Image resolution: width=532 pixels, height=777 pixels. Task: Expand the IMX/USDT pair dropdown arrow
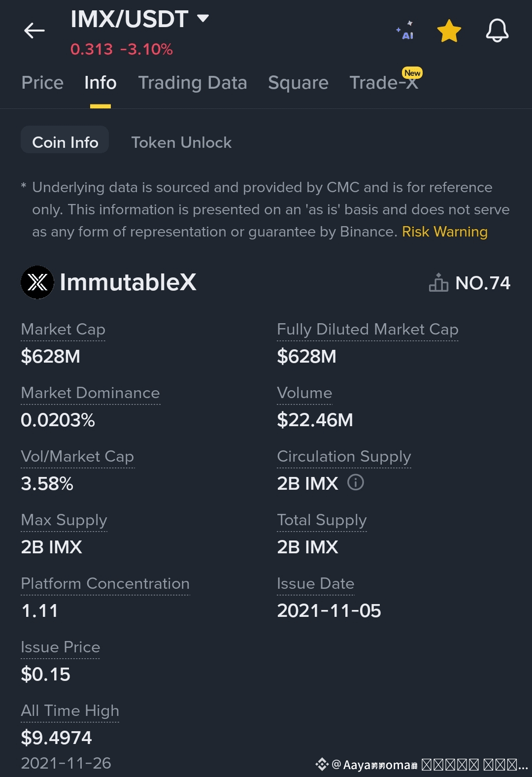point(203,19)
